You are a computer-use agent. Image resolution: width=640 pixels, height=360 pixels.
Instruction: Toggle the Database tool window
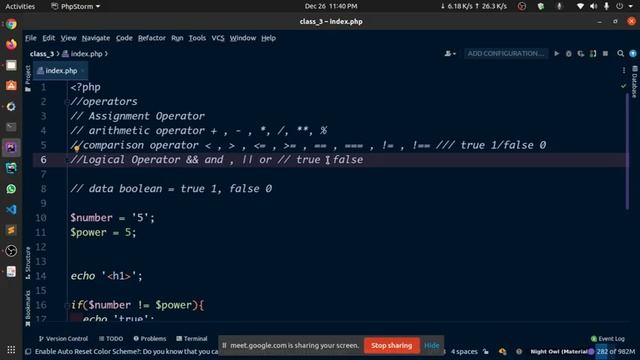(x=634, y=82)
